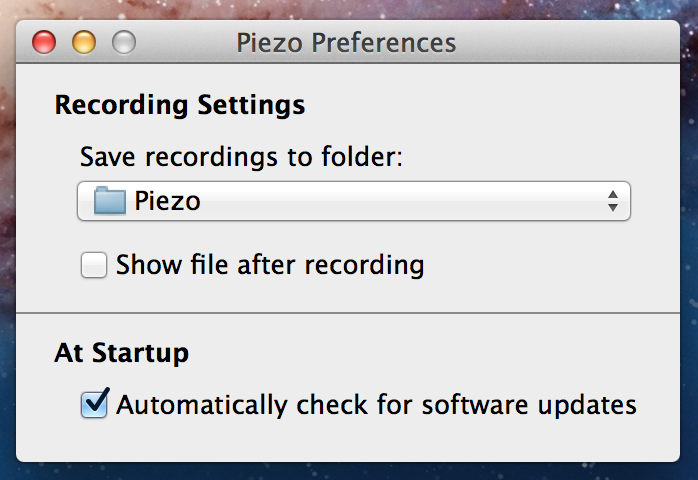Select the "Piezo" folder name text in the popup
The width and height of the screenshot is (698, 480).
(x=167, y=201)
